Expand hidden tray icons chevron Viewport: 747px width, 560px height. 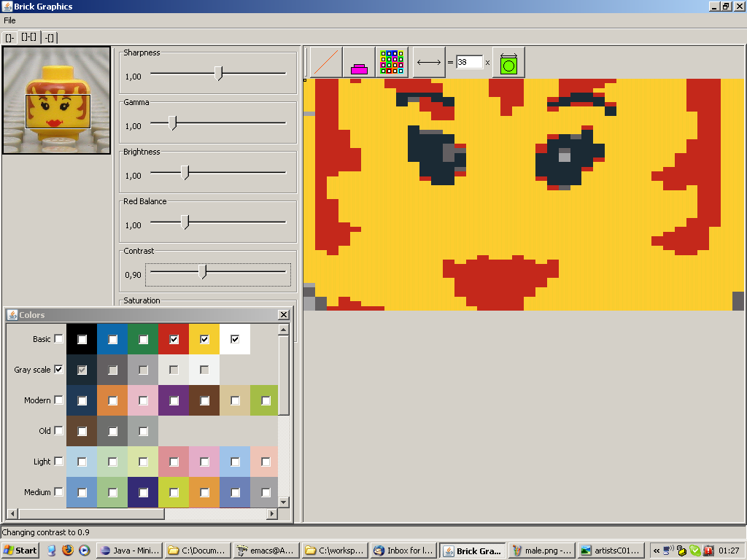coord(657,551)
